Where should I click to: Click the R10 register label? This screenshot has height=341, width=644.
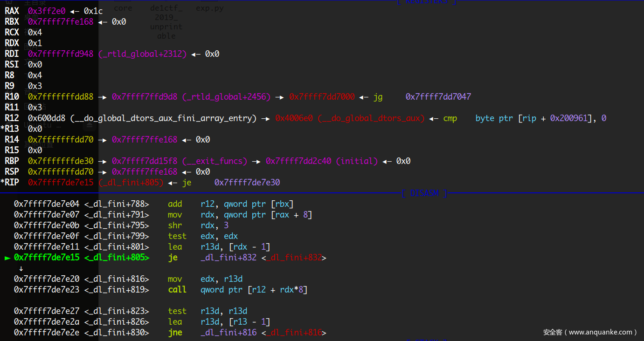tap(12, 96)
